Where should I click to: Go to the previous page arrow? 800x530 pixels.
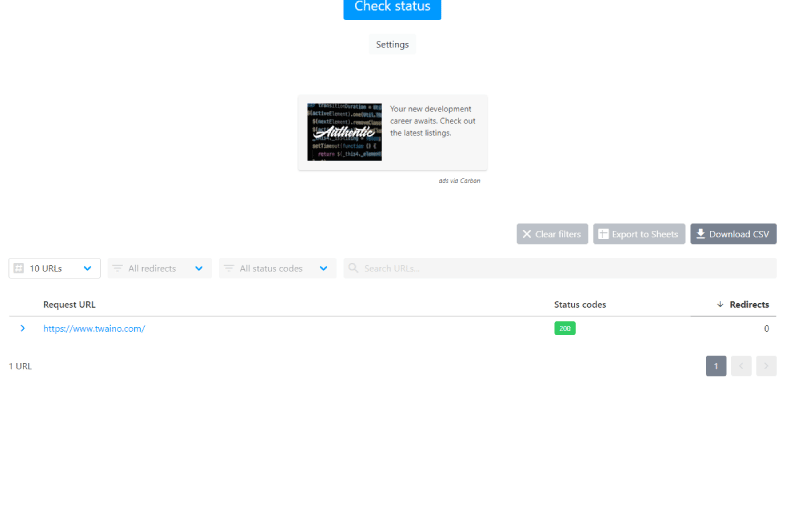(741, 366)
